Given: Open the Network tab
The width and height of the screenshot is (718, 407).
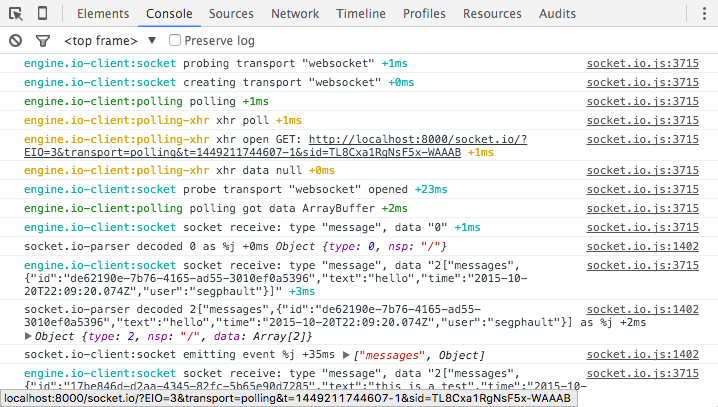Looking at the screenshot, I should coord(295,14).
